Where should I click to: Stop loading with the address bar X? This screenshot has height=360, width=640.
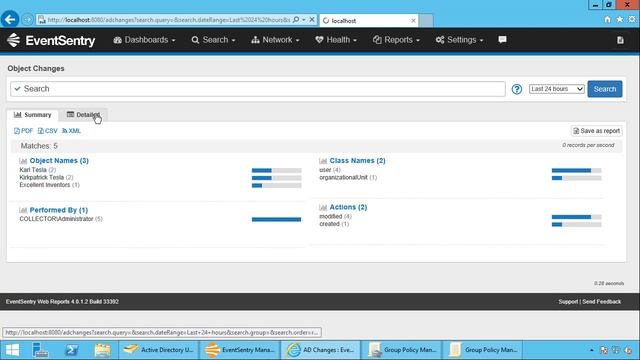pos(312,20)
